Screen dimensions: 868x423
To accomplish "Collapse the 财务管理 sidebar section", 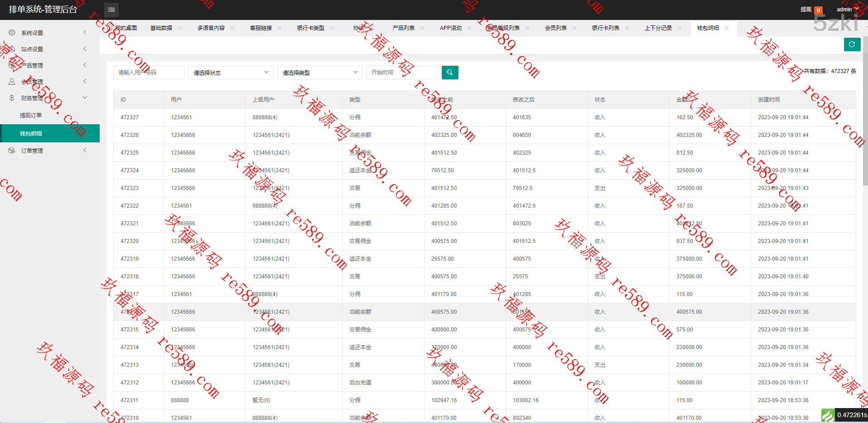I will (85, 97).
